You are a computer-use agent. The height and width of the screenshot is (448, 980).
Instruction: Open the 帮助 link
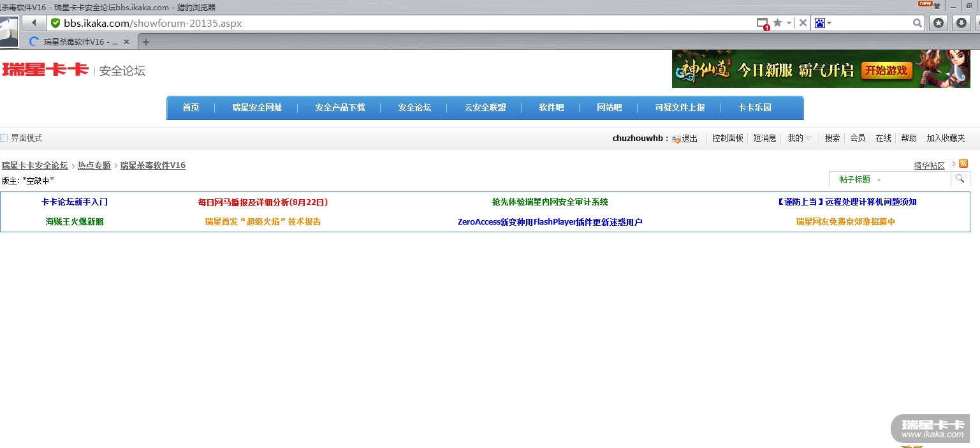coord(909,138)
